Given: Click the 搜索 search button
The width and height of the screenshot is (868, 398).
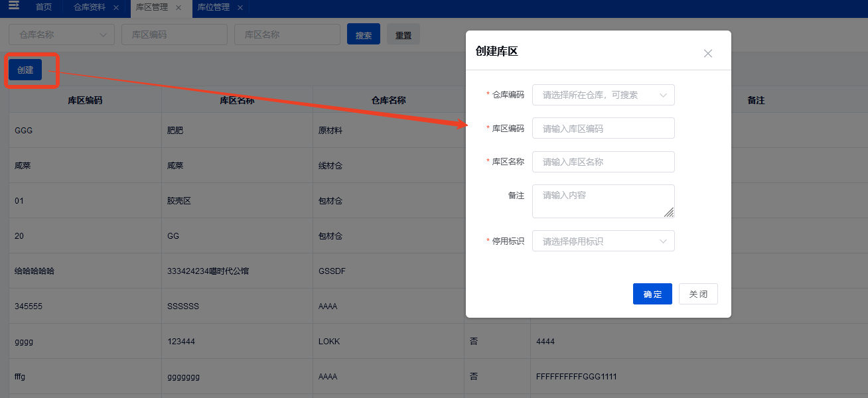Looking at the screenshot, I should [x=363, y=34].
